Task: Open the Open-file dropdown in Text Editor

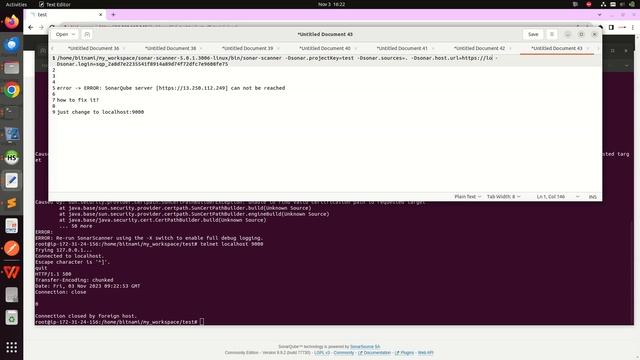Action: coord(65,34)
